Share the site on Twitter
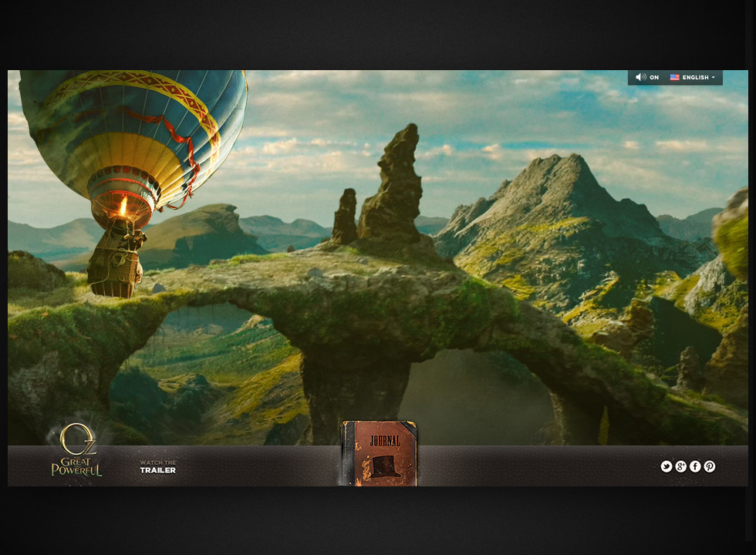Image resolution: width=756 pixels, height=555 pixels. point(667,466)
